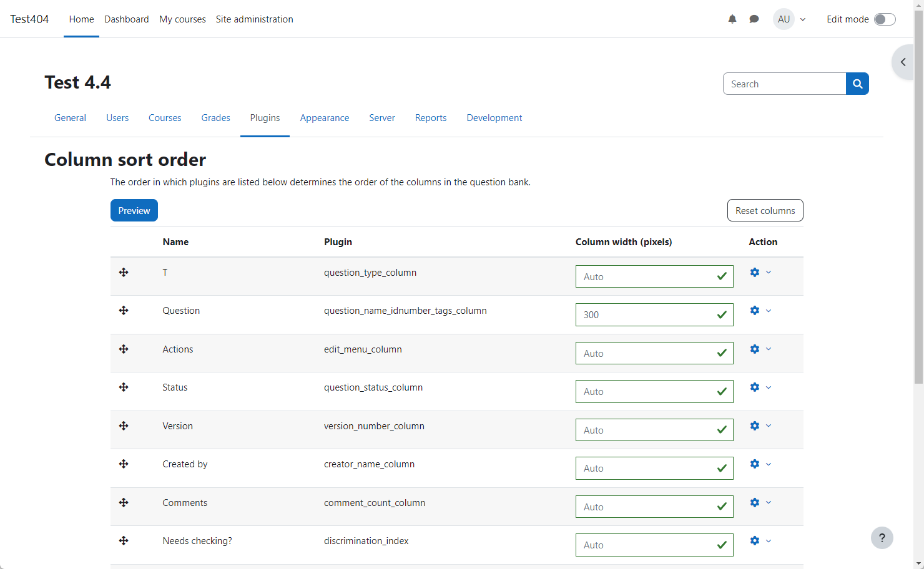The width and height of the screenshot is (924, 569).
Task: Switch to the Plugins tab
Action: [265, 118]
